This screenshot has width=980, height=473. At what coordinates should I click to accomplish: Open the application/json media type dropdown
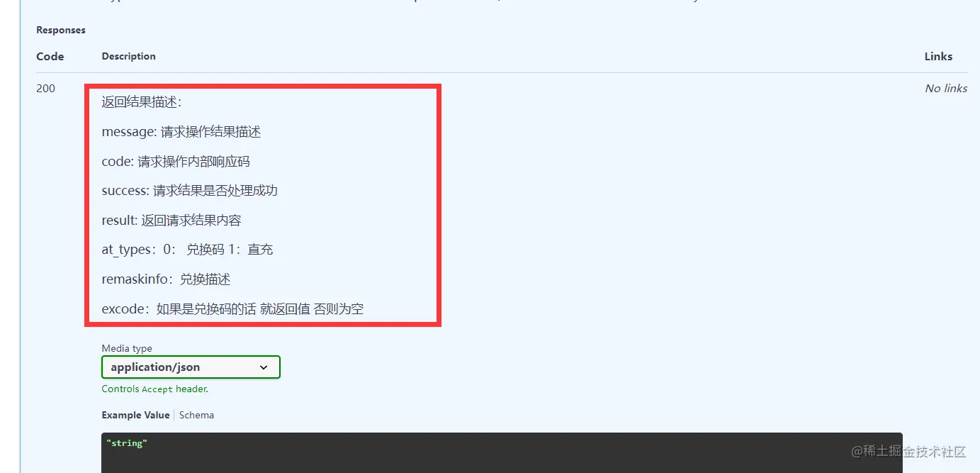191,367
